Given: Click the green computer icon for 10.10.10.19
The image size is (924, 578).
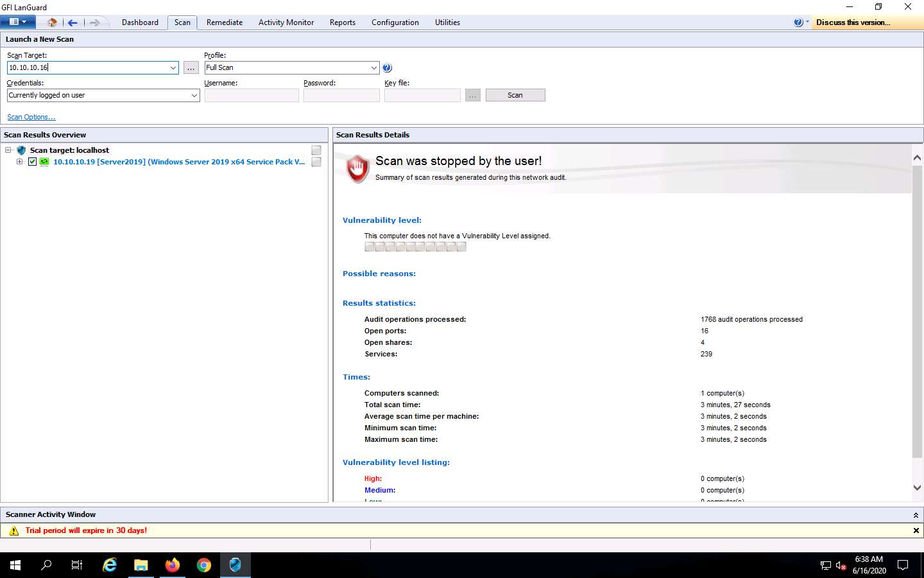Looking at the screenshot, I should (x=44, y=162).
